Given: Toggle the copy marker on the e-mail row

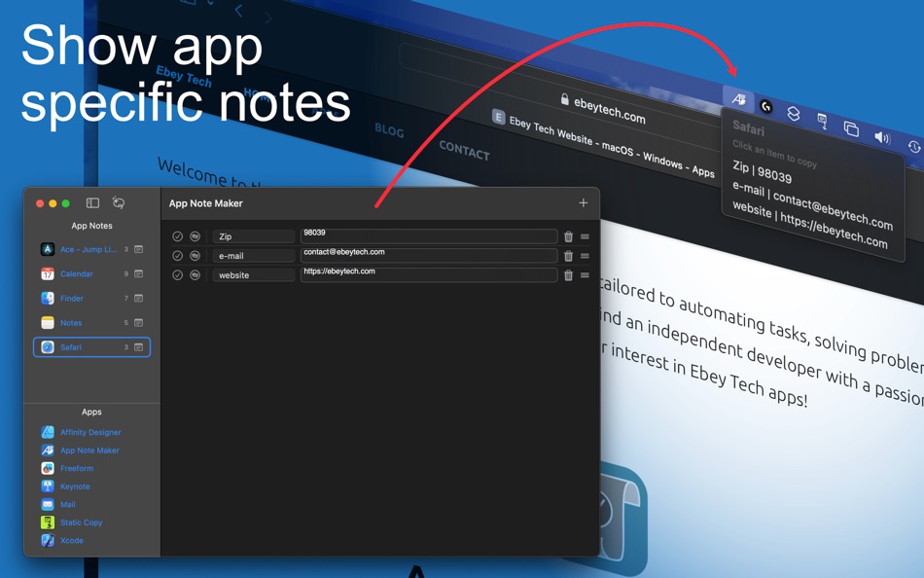Looking at the screenshot, I should [x=195, y=254].
